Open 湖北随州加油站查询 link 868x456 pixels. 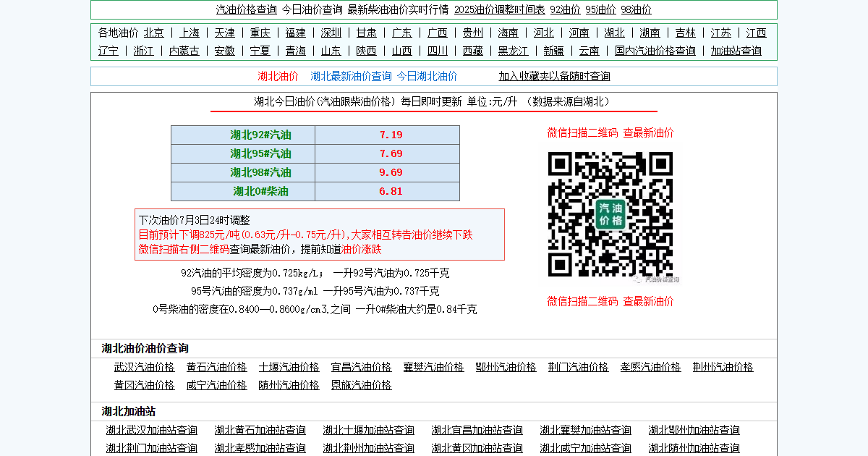(694, 448)
